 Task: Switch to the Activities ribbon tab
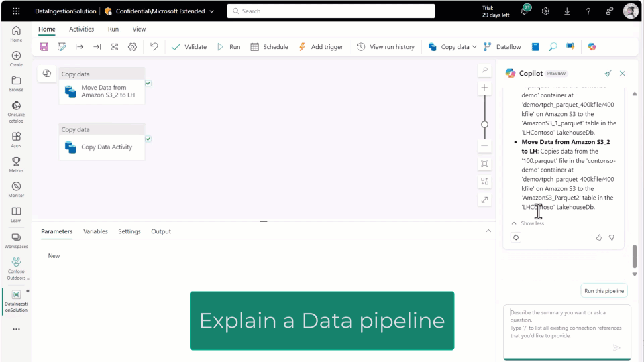[81, 29]
